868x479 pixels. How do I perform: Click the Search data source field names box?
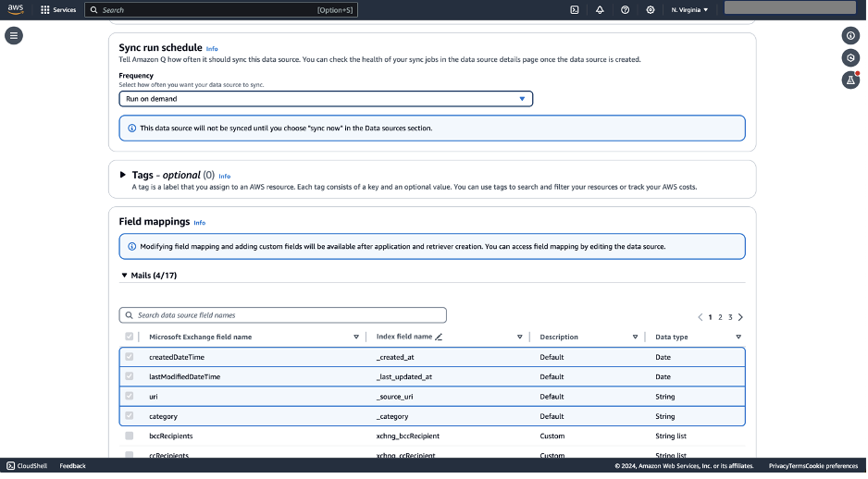pyautogui.click(x=283, y=315)
